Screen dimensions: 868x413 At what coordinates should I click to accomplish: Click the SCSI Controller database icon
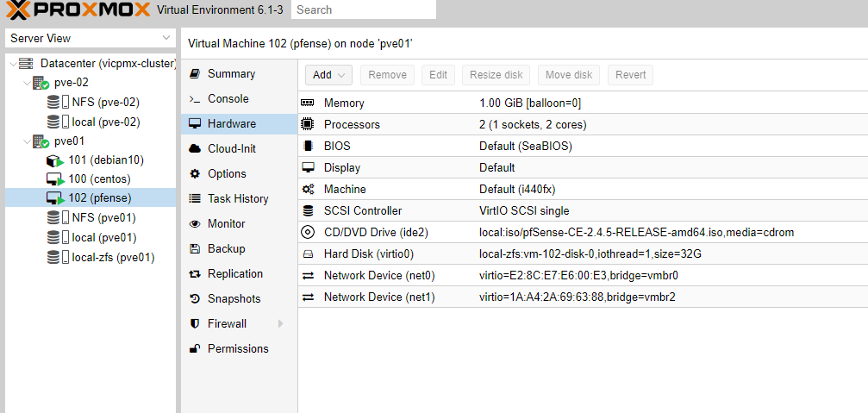click(308, 211)
